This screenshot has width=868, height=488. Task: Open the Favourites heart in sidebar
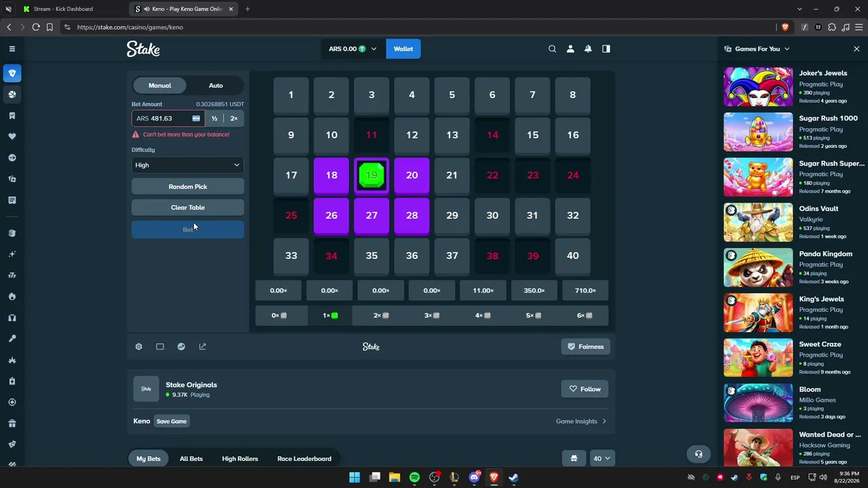[12, 136]
